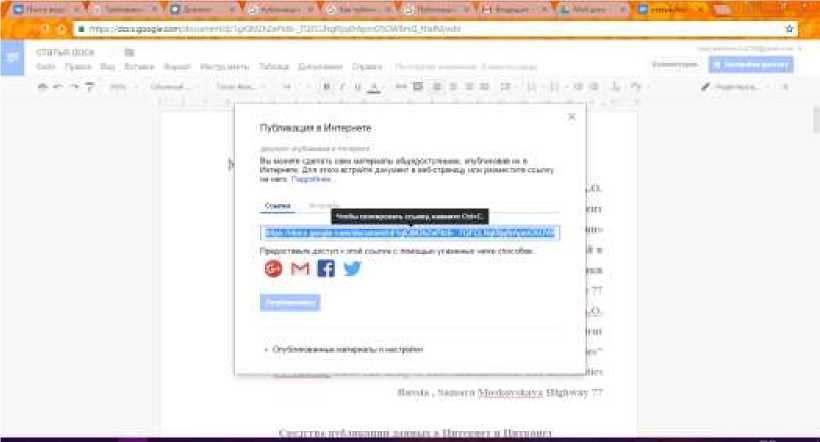Open the Файл menu

[x=46, y=67]
